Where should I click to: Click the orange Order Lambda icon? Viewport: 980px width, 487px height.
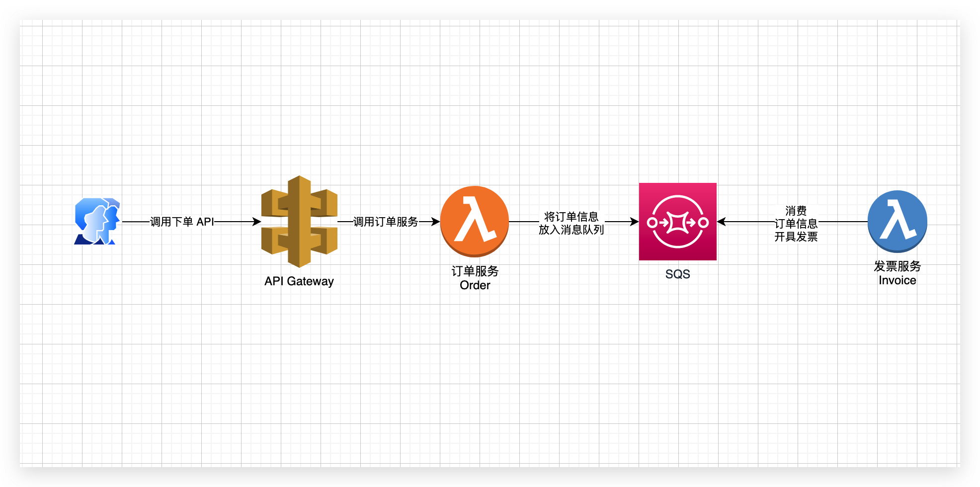pos(475,221)
